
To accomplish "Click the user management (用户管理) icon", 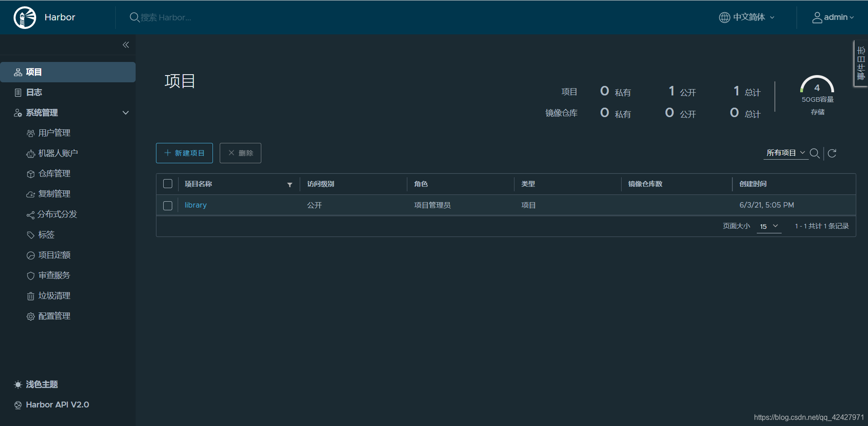I will (x=30, y=133).
